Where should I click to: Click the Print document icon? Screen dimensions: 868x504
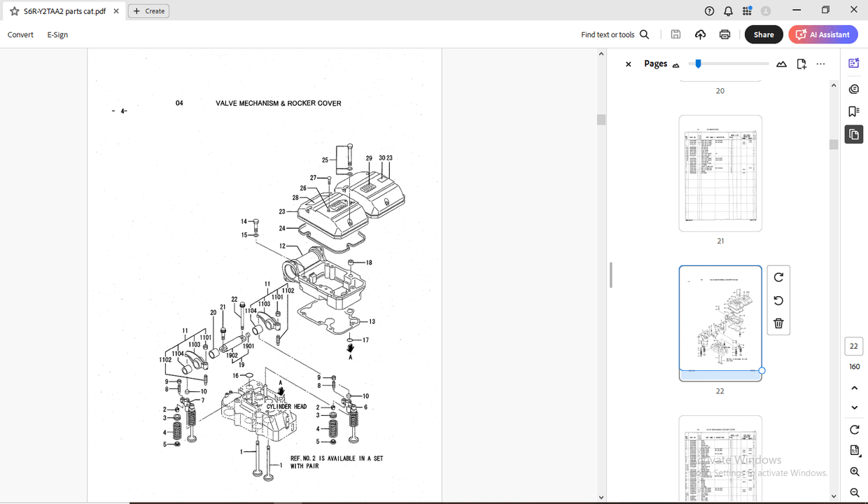724,34
